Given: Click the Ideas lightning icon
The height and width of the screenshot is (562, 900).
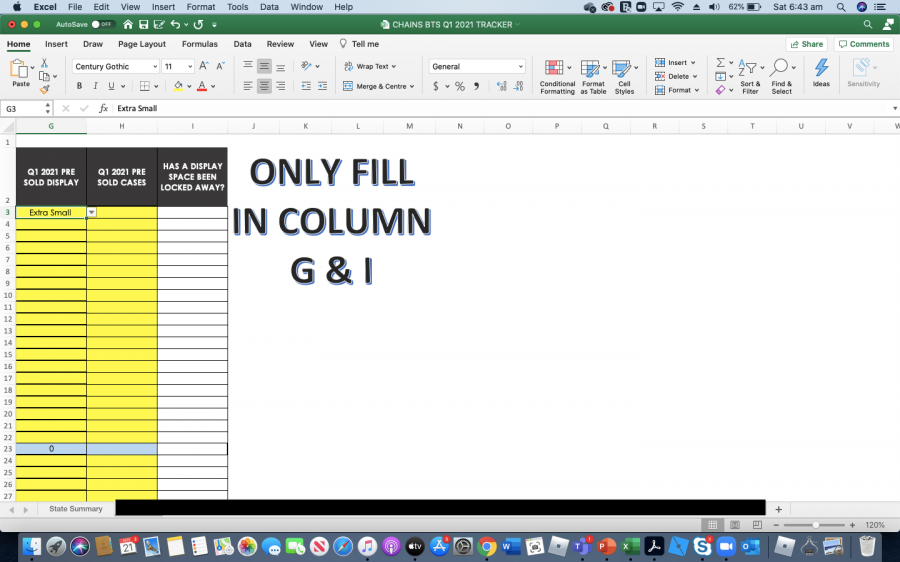Looking at the screenshot, I should click(x=821, y=73).
